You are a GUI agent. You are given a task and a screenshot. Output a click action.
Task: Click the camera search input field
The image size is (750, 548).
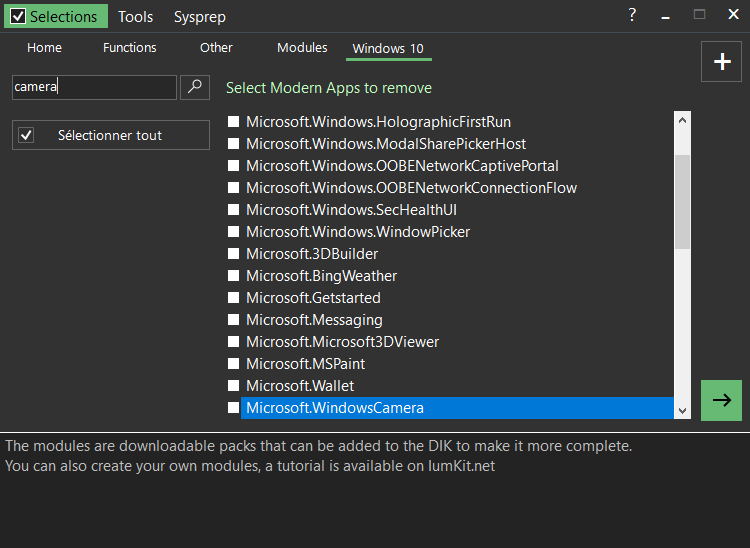94,87
